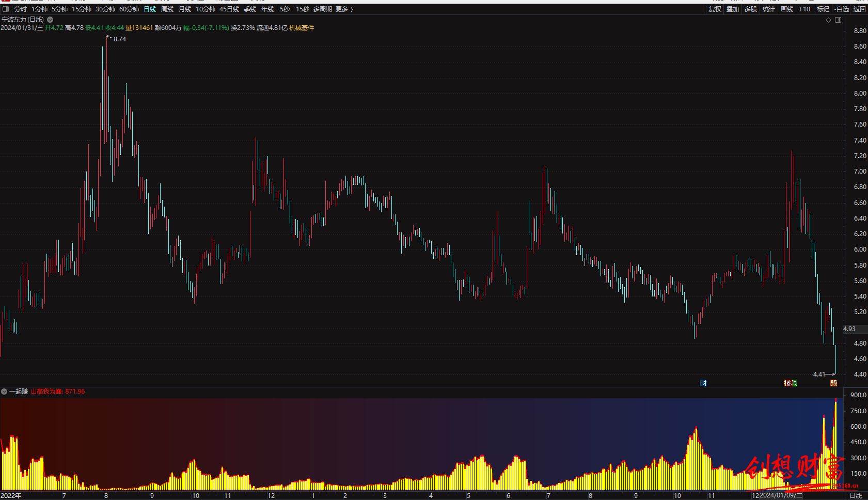Select the 60分钟 period tab
Screen dimensions: 868x500
tap(129, 9)
